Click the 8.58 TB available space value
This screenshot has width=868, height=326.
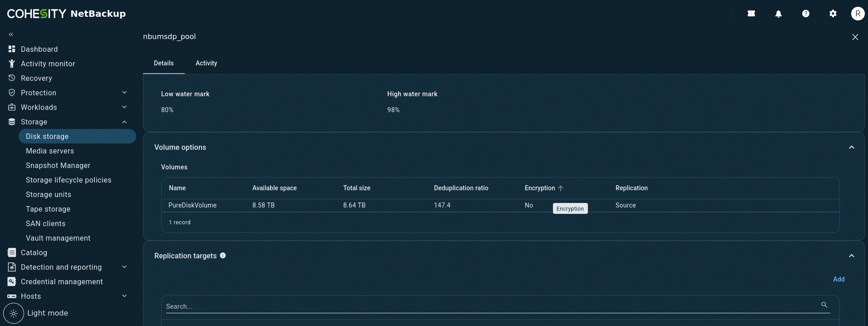[264, 205]
